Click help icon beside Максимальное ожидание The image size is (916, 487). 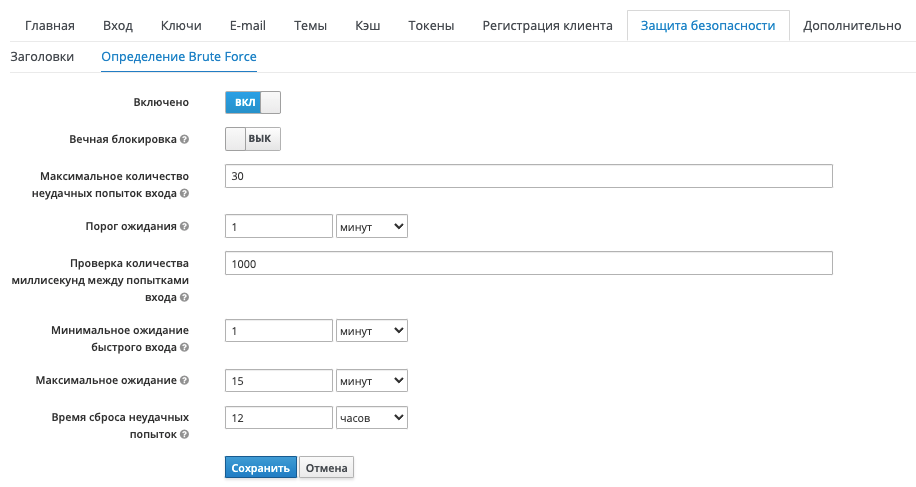click(x=185, y=381)
